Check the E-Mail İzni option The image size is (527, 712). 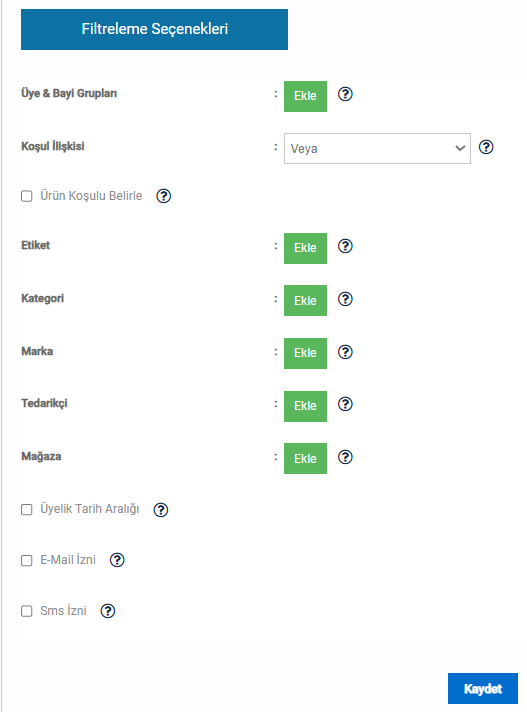27,560
